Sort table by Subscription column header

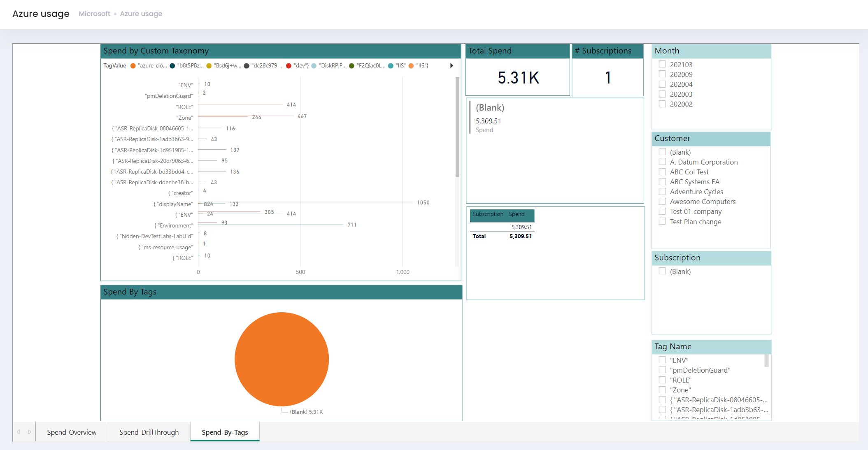click(488, 214)
